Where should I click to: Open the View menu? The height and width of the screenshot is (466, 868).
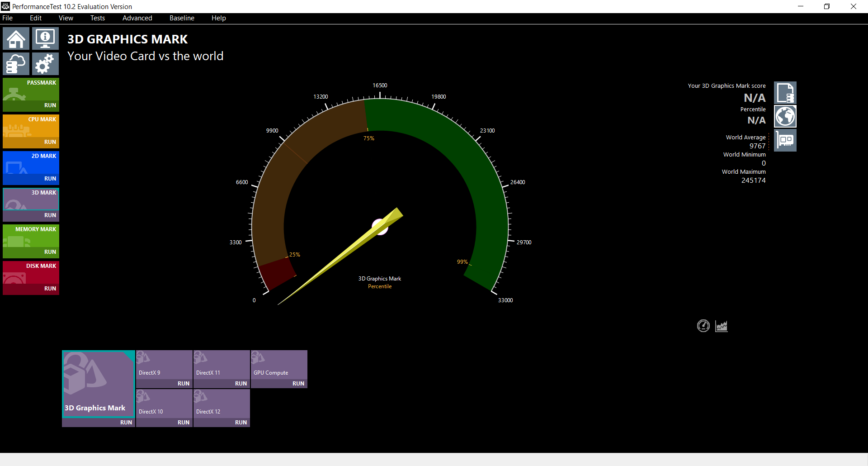(66, 18)
